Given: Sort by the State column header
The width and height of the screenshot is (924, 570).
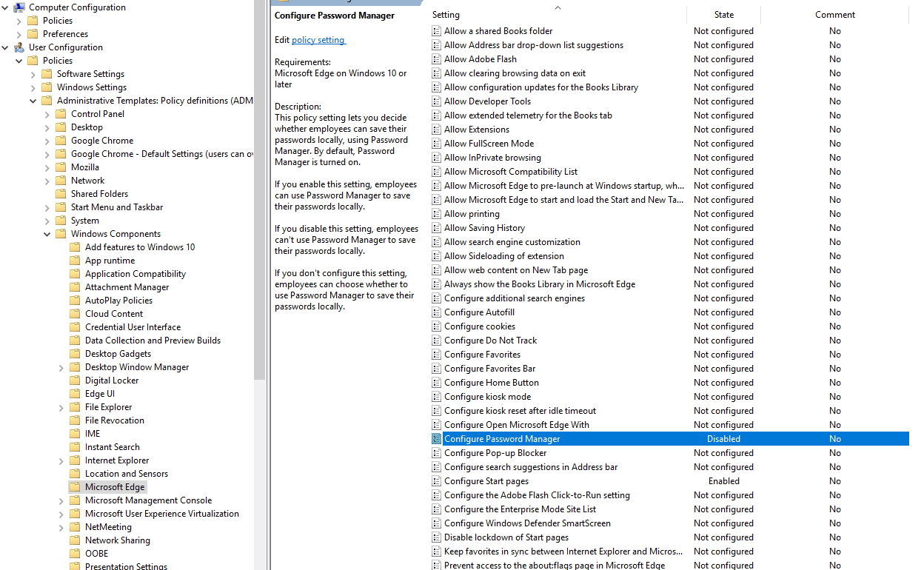Looking at the screenshot, I should [723, 15].
